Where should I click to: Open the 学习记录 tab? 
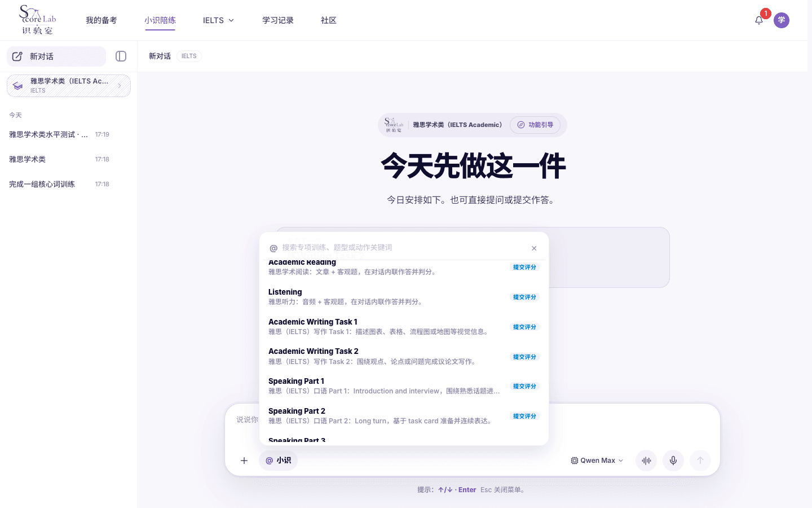tap(278, 20)
